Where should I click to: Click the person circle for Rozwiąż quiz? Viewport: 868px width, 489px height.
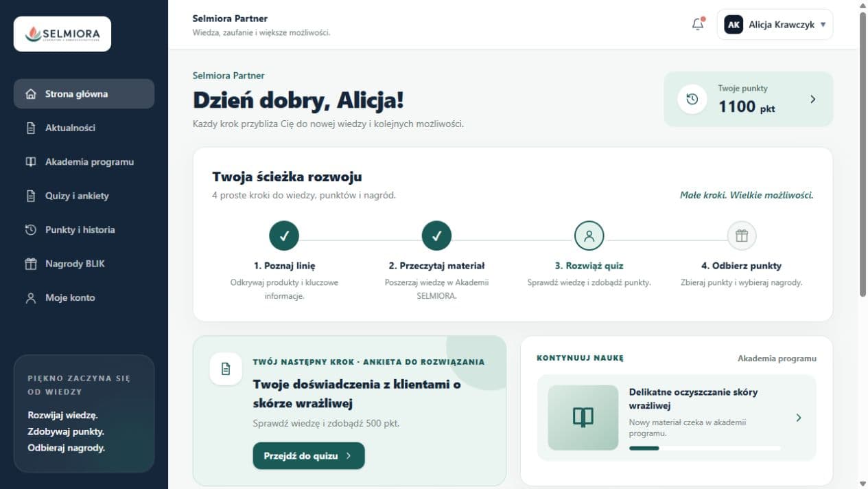point(589,236)
